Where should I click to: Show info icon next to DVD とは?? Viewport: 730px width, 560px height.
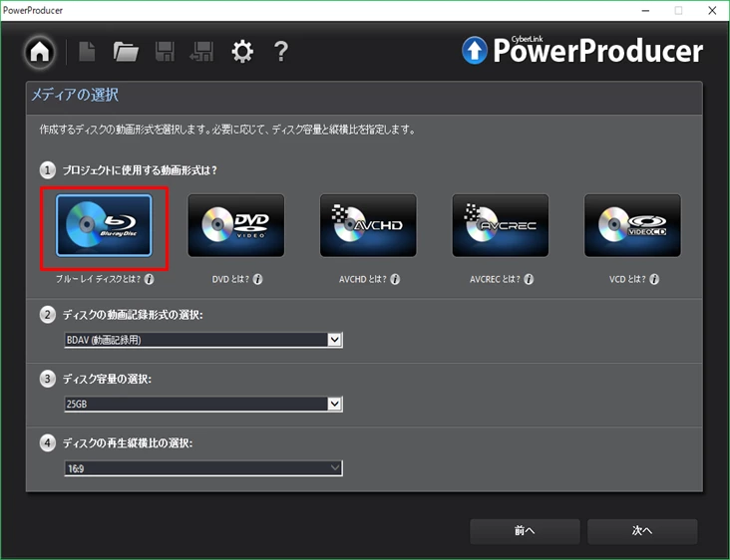(257, 279)
